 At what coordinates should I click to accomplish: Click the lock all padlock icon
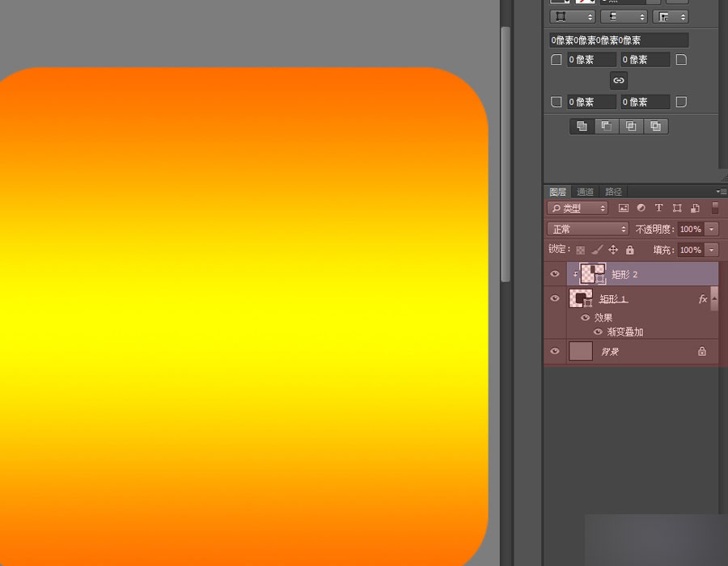(629, 250)
